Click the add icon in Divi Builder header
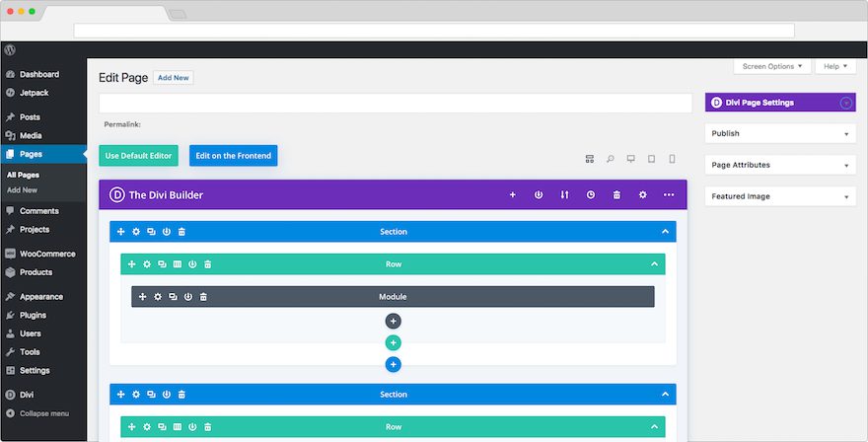The image size is (868, 442). (513, 195)
